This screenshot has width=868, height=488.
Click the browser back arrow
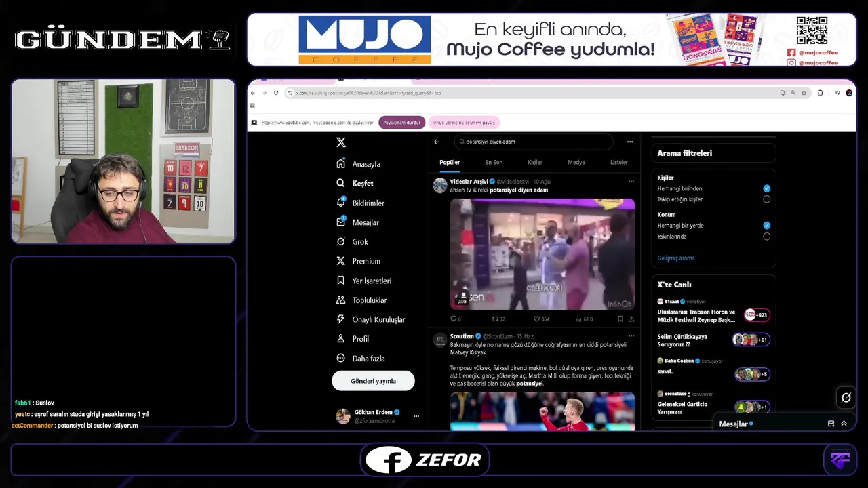pos(254,93)
